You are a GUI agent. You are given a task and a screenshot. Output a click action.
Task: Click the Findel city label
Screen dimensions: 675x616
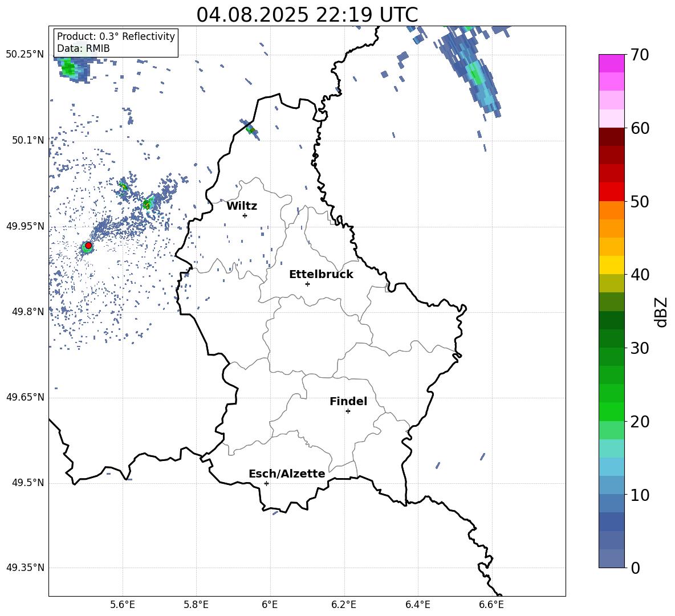(348, 401)
